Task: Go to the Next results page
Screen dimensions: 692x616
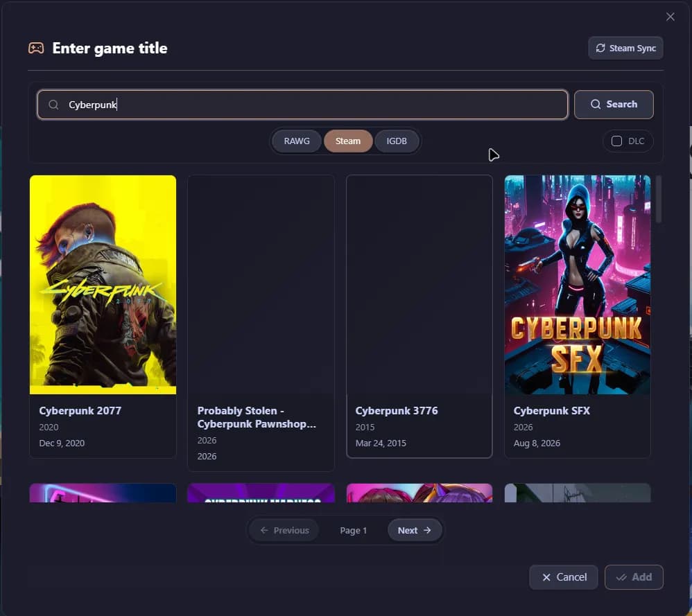Action: (415, 531)
